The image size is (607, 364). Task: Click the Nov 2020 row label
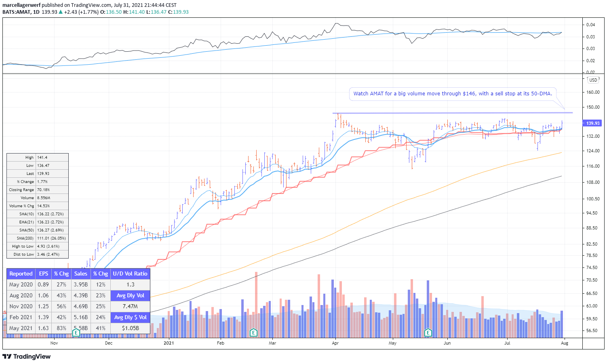pyautogui.click(x=21, y=306)
